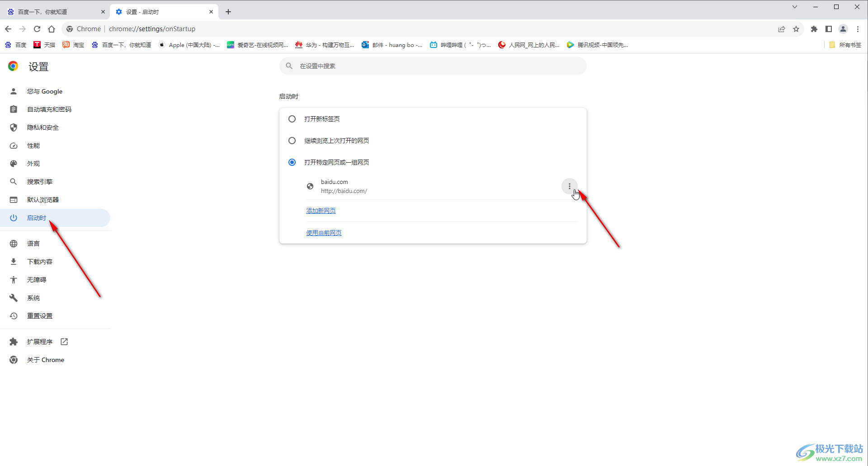Screen dimensions: 868x466
Task: Open the side panel icon
Action: click(x=829, y=29)
